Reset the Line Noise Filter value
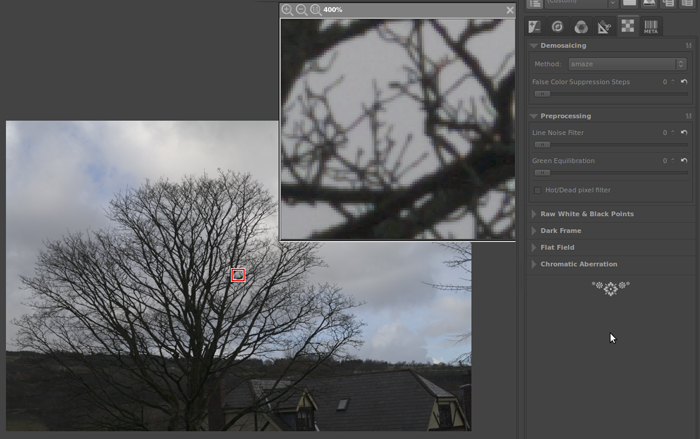The height and width of the screenshot is (439, 700). 685,132
